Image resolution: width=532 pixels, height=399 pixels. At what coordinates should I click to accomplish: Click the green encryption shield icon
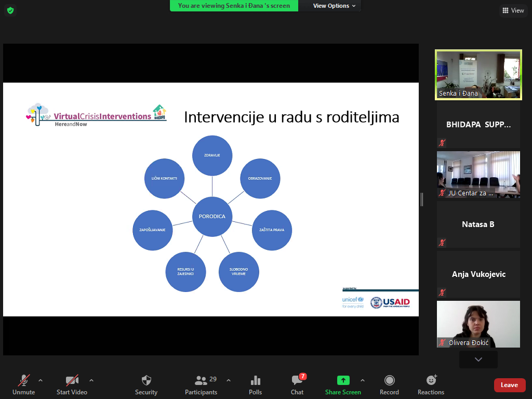pos(10,10)
